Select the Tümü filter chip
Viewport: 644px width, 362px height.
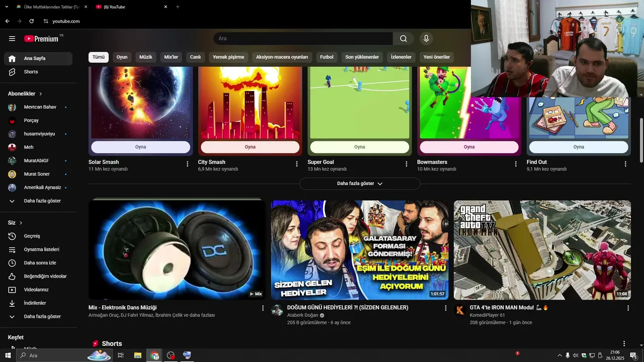click(99, 57)
